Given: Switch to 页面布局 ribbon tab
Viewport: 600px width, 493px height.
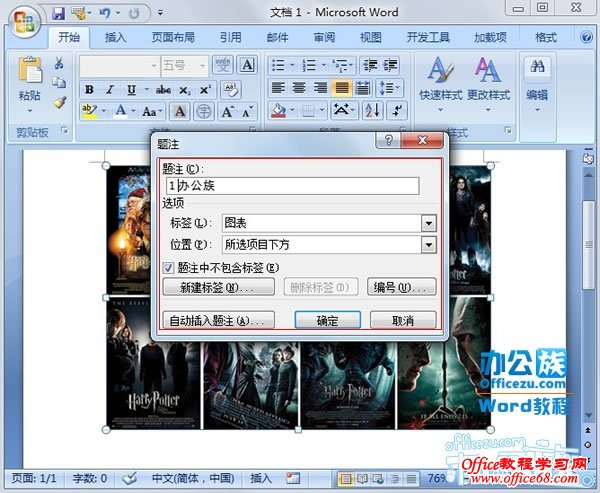Looking at the screenshot, I should [173, 38].
